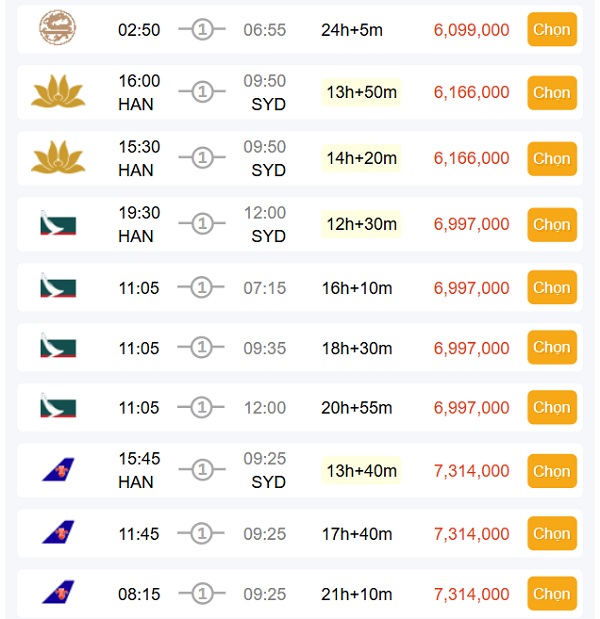Image resolution: width=600 pixels, height=619 pixels.
Task: Click the 1-stop indicator on the 19:30 flight
Action: pyautogui.click(x=202, y=224)
